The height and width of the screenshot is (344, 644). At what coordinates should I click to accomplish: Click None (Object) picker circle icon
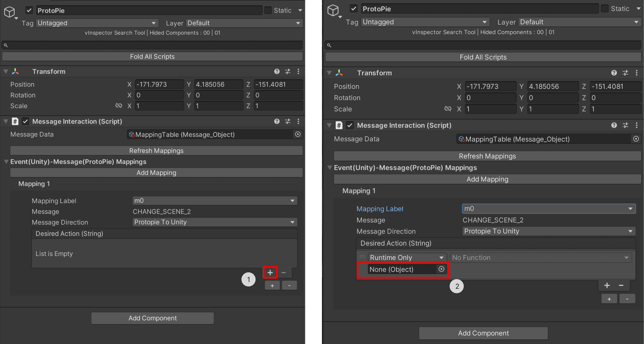tap(441, 269)
